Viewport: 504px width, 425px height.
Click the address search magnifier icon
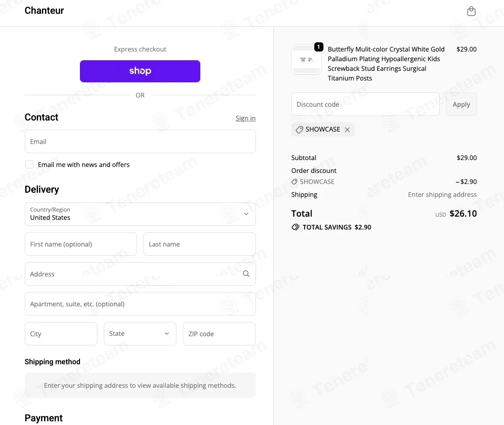coord(246,274)
